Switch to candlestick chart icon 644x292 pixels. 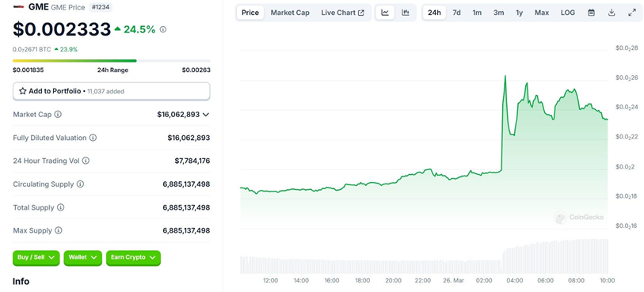(x=406, y=13)
